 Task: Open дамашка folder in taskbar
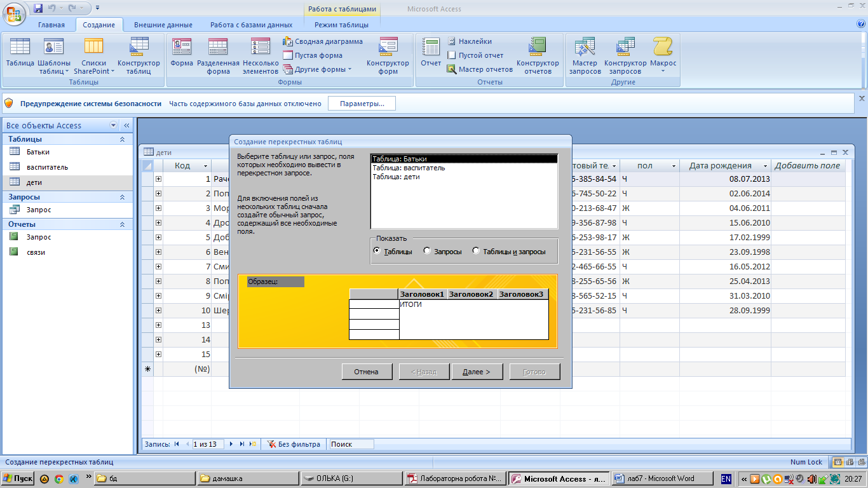click(247, 479)
